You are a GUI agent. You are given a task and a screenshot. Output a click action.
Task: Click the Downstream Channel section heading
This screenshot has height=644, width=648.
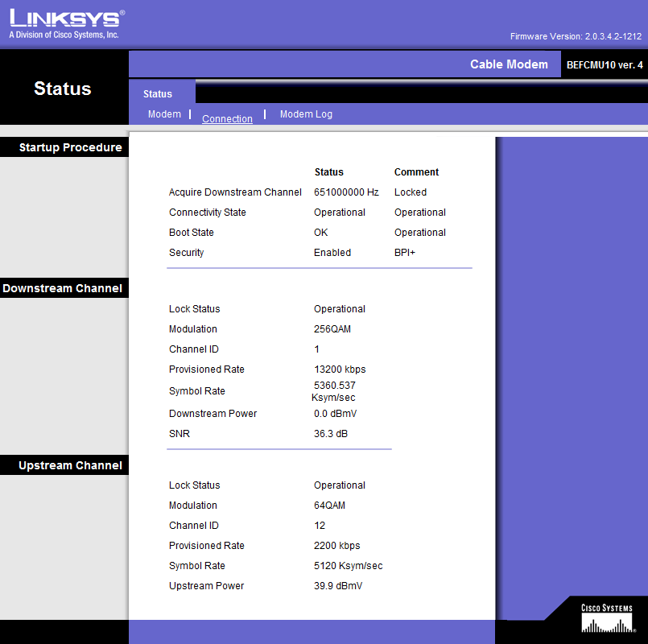point(63,288)
